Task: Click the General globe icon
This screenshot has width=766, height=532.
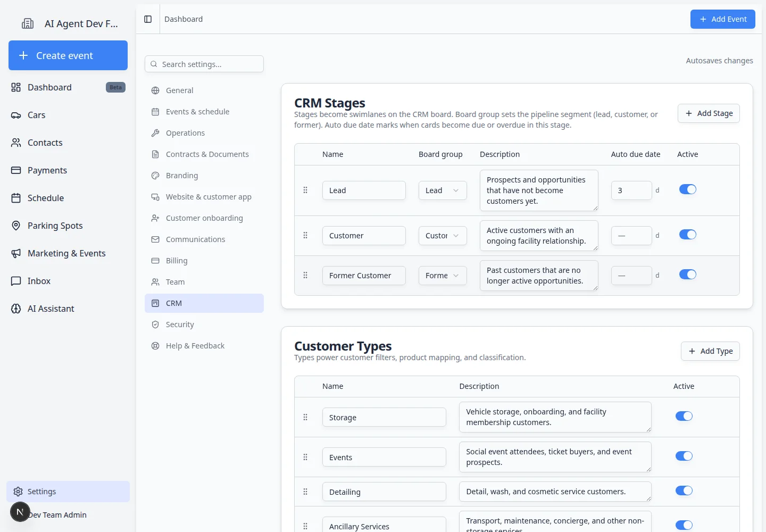Action: [155, 90]
